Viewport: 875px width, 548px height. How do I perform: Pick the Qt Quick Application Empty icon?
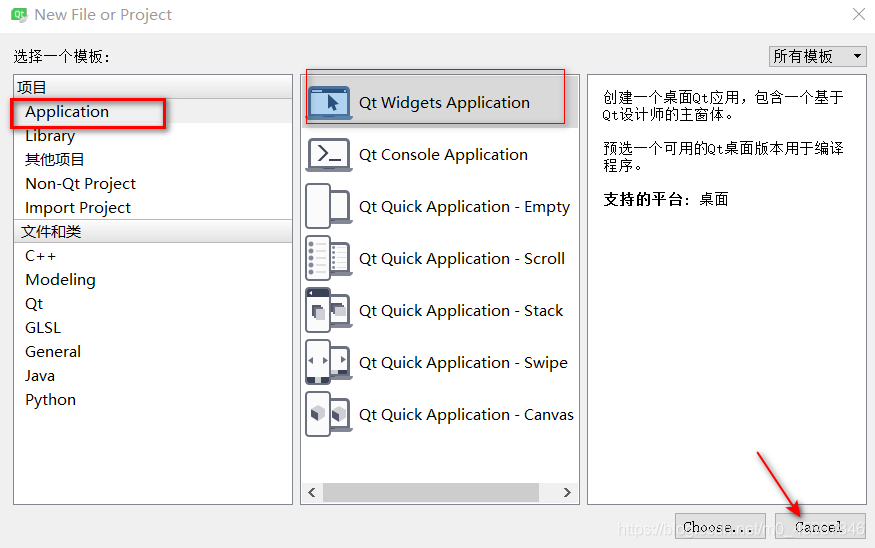click(x=329, y=206)
